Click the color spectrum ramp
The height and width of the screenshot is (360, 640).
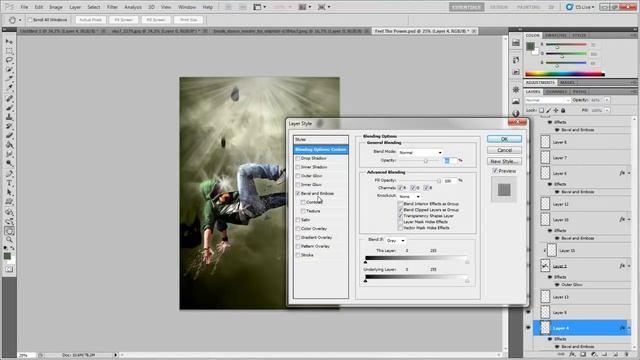[x=565, y=74]
